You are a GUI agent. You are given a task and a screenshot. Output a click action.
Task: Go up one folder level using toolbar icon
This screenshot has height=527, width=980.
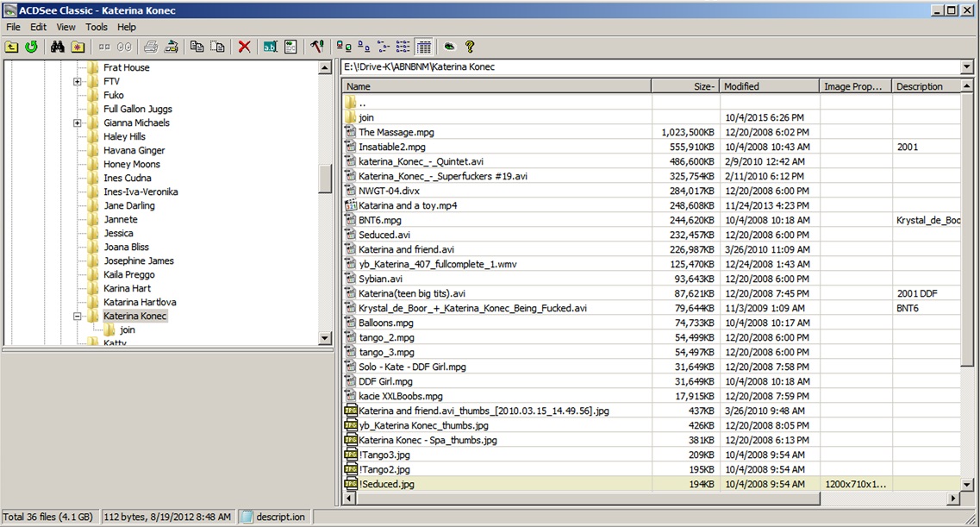coord(12,47)
